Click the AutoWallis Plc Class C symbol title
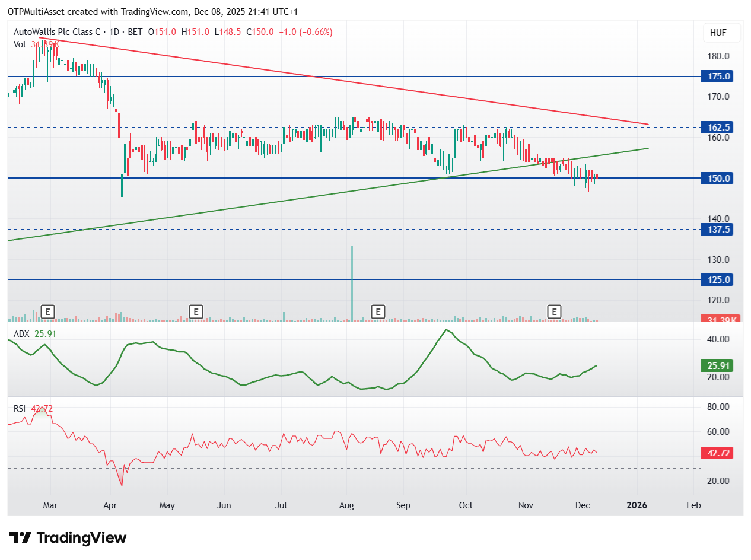751x560 pixels. [58, 32]
